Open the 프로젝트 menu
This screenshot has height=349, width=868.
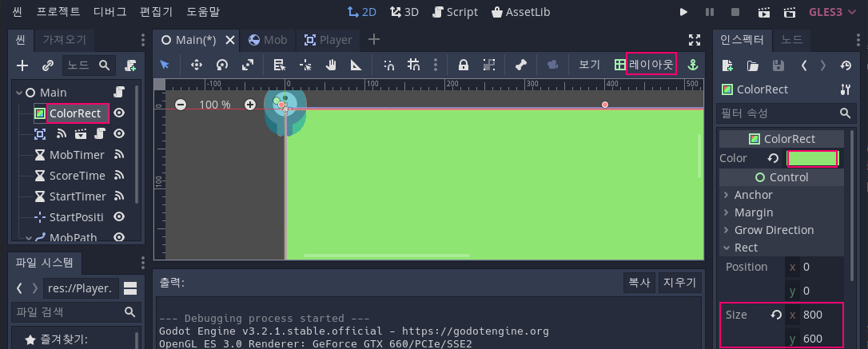tap(58, 12)
